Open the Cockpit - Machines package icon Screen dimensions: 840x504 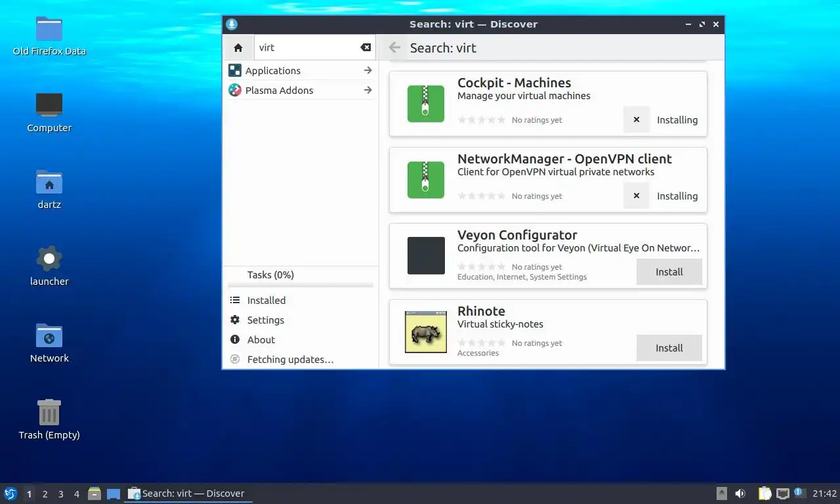[426, 104]
